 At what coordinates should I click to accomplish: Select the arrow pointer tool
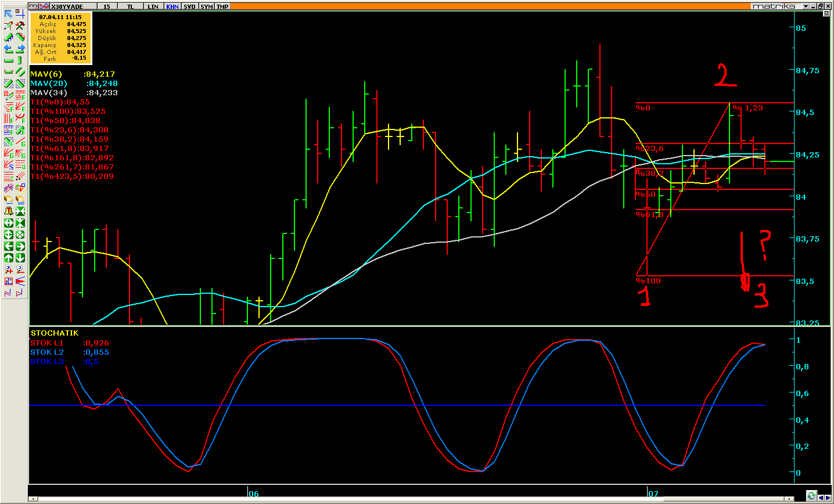9,14
